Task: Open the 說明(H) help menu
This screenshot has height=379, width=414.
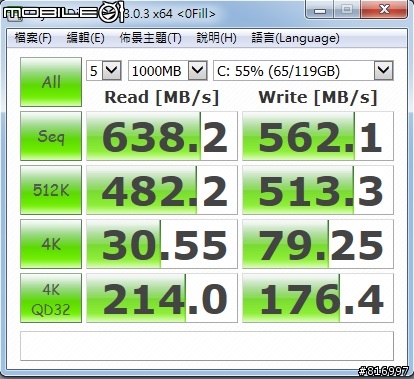Action: point(216,38)
